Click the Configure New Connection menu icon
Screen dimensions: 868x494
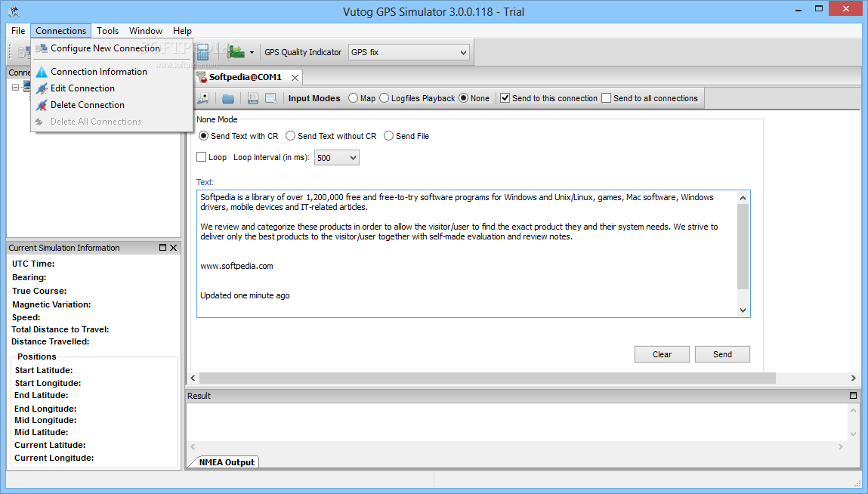click(x=42, y=48)
